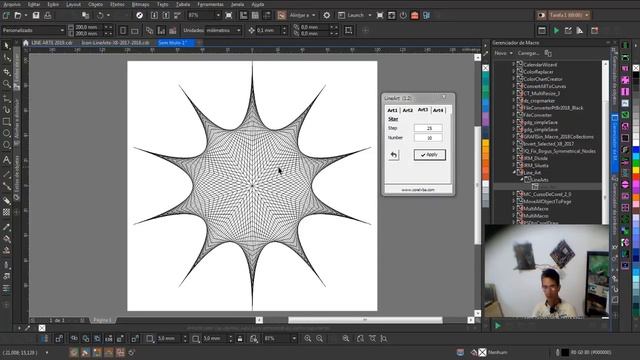Toggle the lock ratio icon in the bottom toolbar
This screenshot has height=360, width=640.
click(x=240, y=339)
